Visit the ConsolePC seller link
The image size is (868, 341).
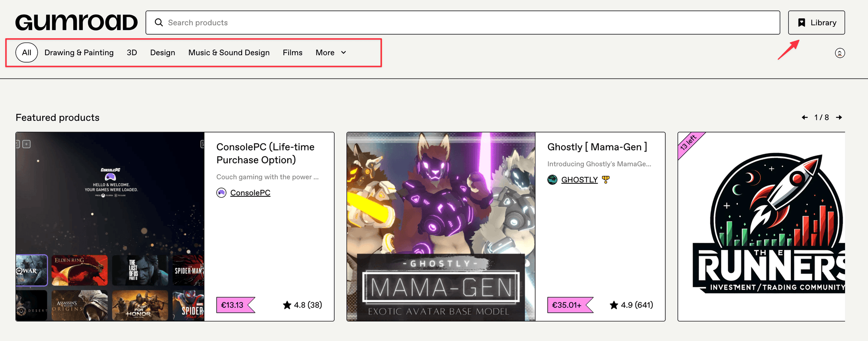tap(250, 193)
